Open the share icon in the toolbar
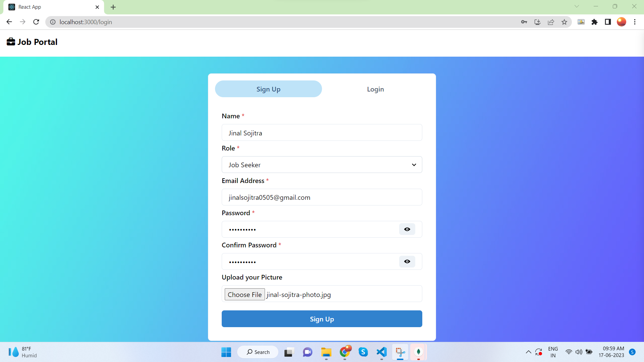644x362 pixels. [x=551, y=22]
